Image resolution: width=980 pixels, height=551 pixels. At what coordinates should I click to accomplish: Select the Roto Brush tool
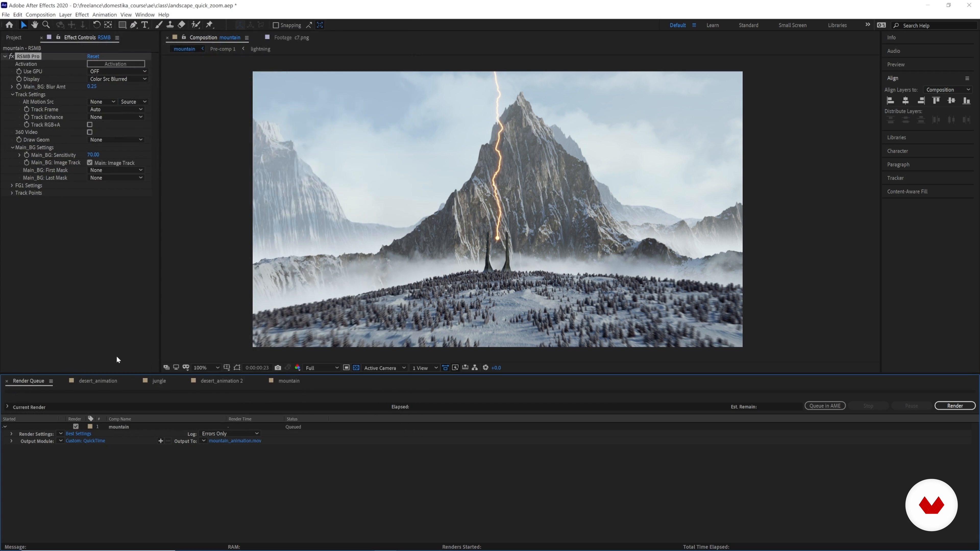pos(195,25)
